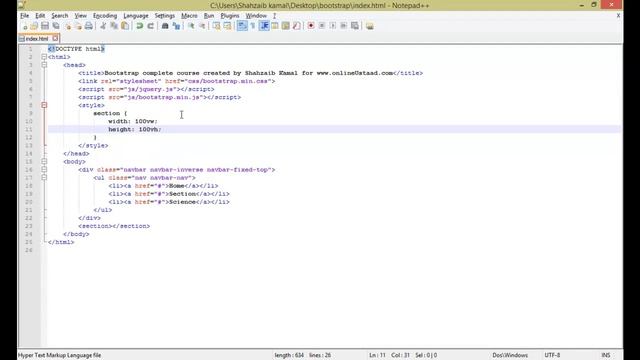Click the section tag on line 23
The image size is (640, 360).
click(x=114, y=226)
